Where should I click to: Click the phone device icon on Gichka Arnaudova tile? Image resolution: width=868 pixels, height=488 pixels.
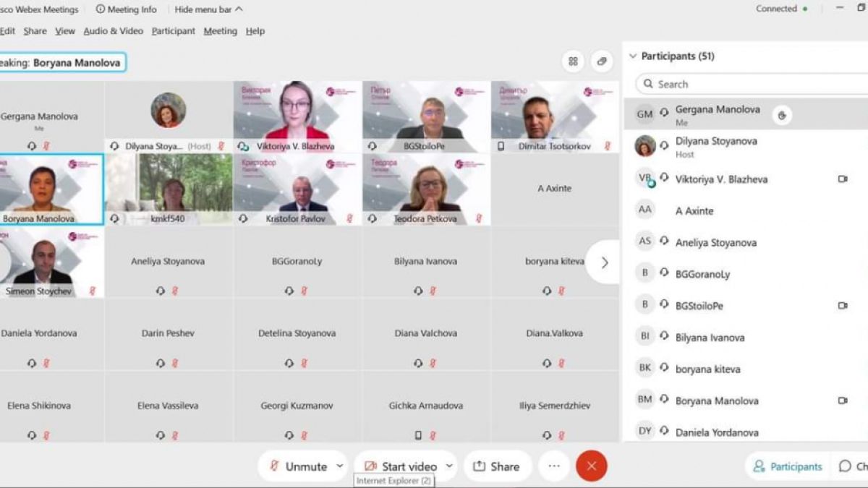click(418, 435)
